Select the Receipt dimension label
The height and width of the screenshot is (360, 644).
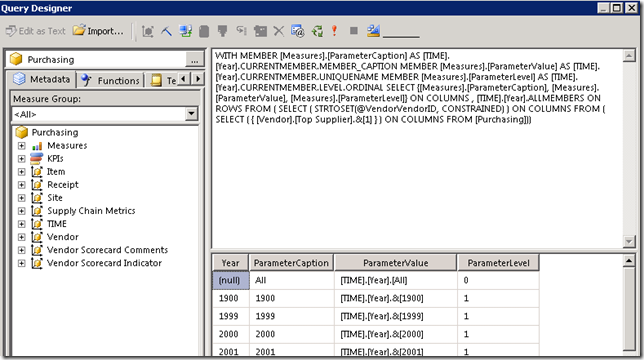(62, 185)
